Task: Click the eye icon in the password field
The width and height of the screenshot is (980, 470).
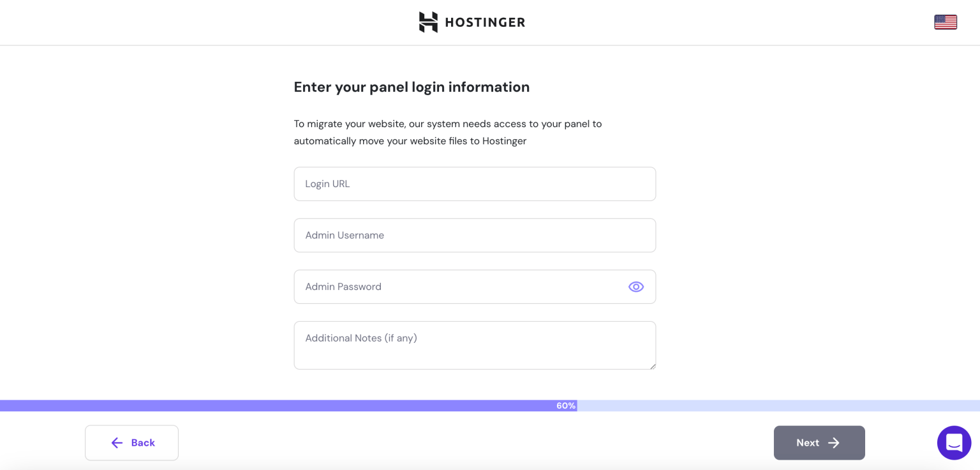Action: click(636, 287)
